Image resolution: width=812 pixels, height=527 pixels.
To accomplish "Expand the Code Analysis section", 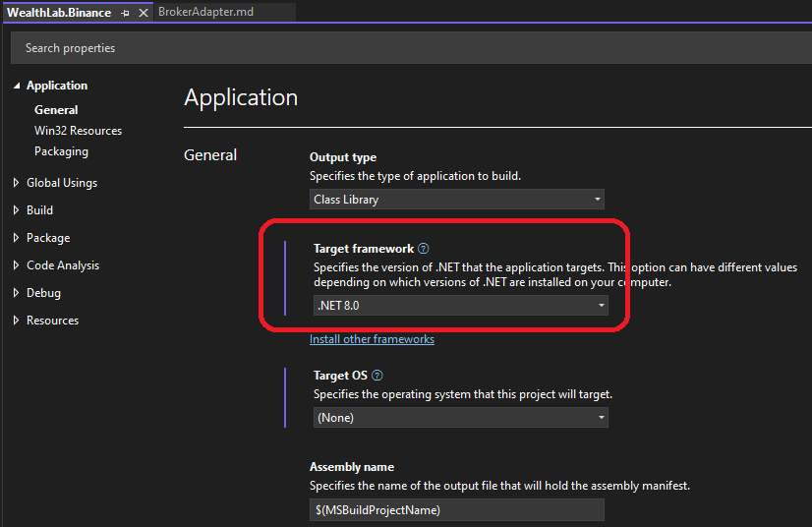I will (16, 265).
